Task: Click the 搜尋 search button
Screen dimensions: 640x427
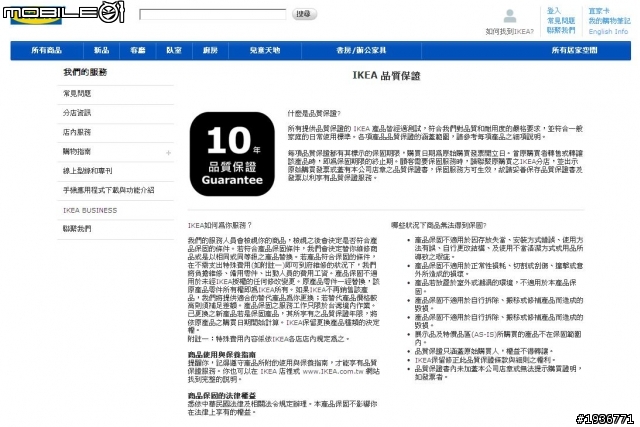Action: [x=304, y=14]
